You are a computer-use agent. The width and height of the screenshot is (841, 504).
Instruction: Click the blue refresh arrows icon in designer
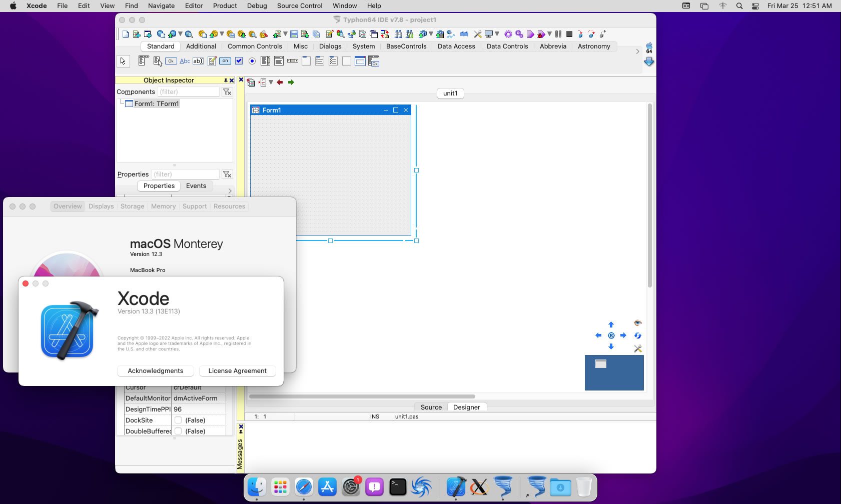637,335
